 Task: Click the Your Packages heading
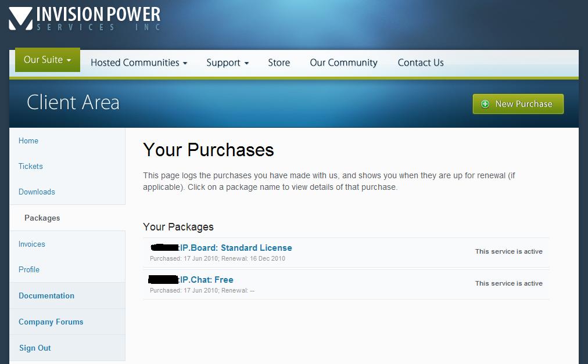click(x=178, y=227)
